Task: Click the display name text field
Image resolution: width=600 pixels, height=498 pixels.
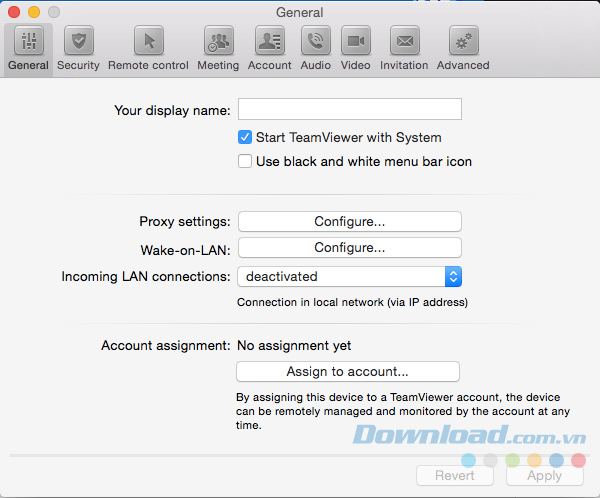Action: click(349, 109)
